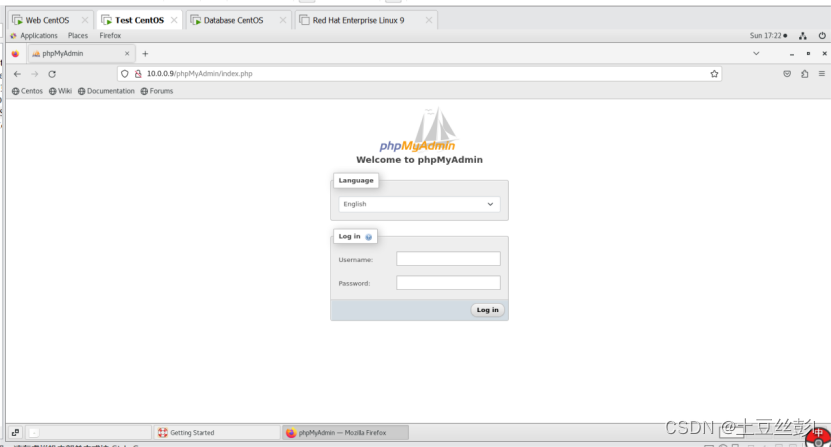Open the Places menu
Image resolution: width=831 pixels, height=447 pixels.
[x=77, y=36]
